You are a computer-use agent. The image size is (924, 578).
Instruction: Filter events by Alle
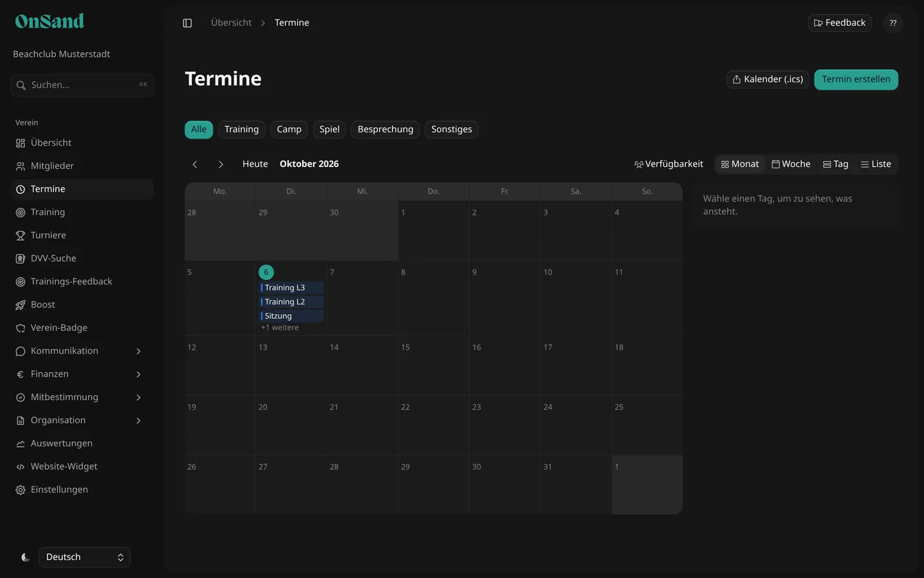(199, 130)
